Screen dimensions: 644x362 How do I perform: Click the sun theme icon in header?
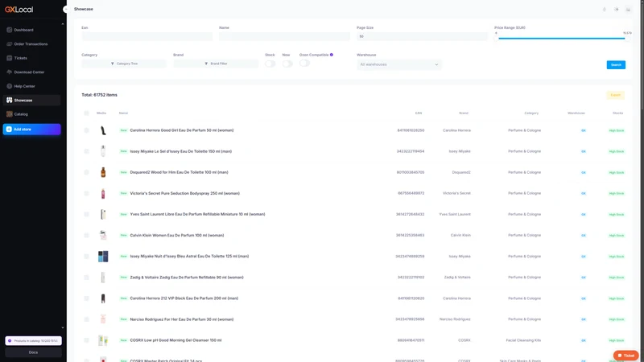coord(617,9)
